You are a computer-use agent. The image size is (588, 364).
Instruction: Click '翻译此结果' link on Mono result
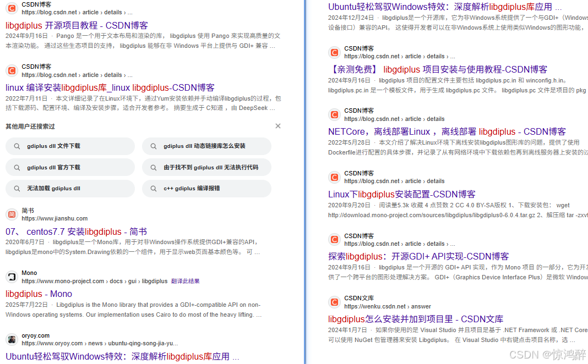[185, 281]
